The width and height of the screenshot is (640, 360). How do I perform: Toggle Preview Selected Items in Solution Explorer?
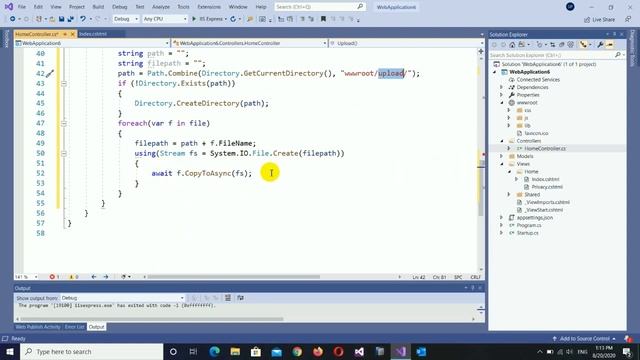pos(610,45)
